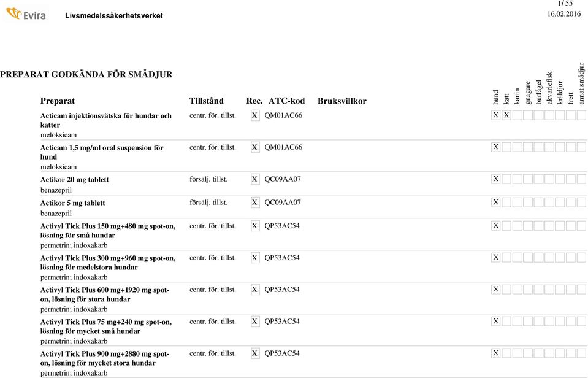Toggle the Rec. checkbox for Acticam injektionsvätska
This screenshot has width=588, height=378.
point(255,115)
